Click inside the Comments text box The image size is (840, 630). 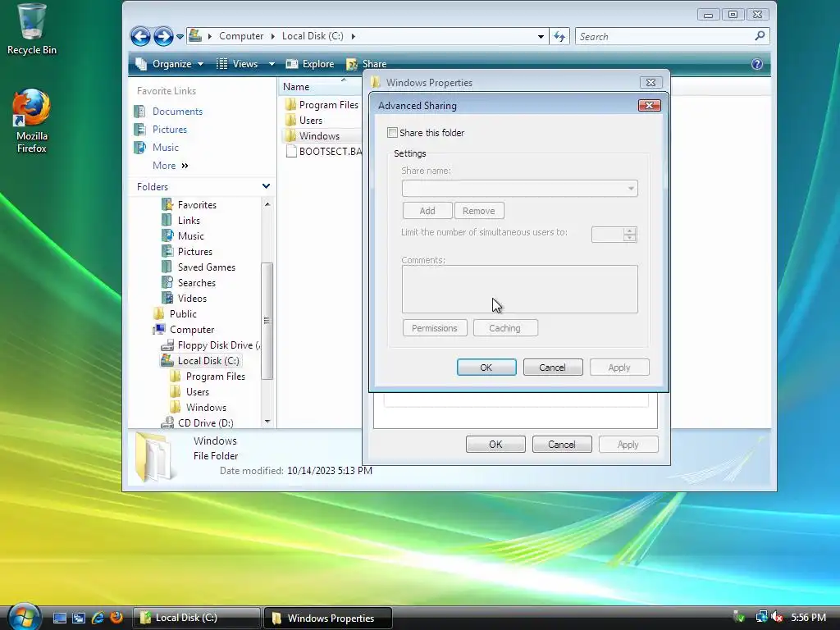(x=519, y=290)
